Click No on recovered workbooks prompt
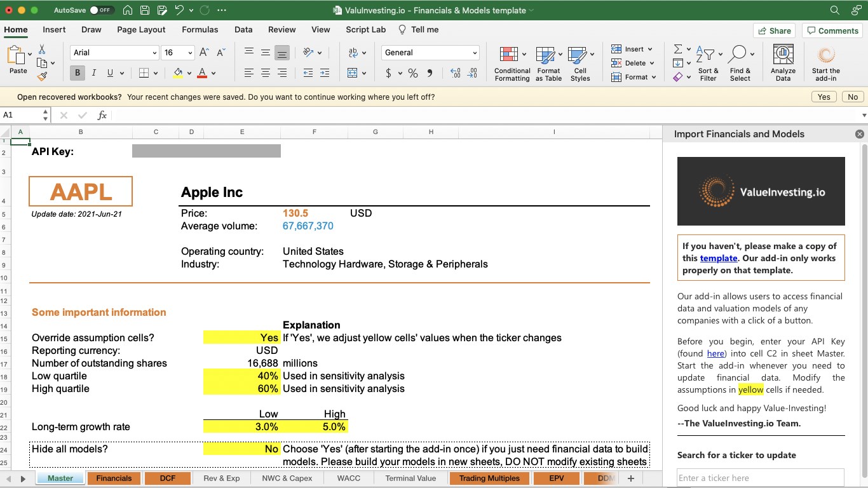Viewport: 868px width, 488px height. [853, 97]
